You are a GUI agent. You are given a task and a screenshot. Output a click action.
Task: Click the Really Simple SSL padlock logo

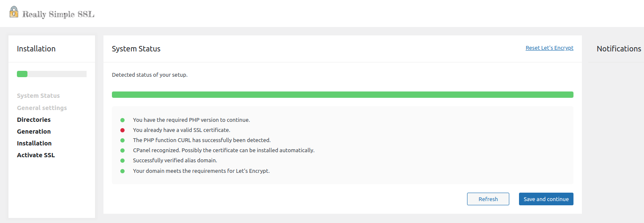point(14,12)
